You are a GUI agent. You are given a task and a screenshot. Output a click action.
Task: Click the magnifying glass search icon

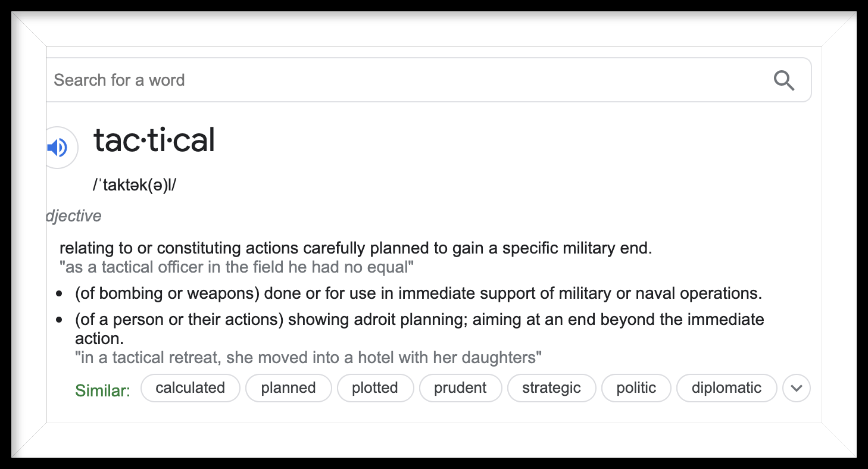tap(783, 80)
